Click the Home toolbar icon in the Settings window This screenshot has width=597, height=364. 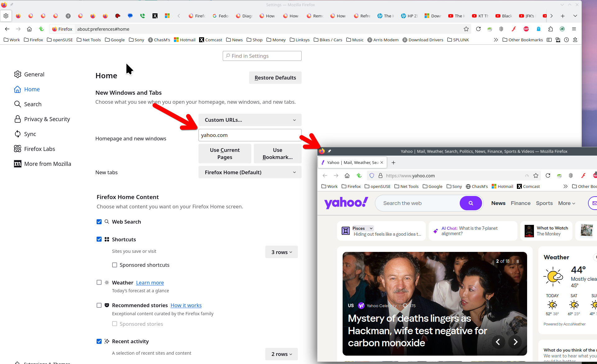coord(29,29)
